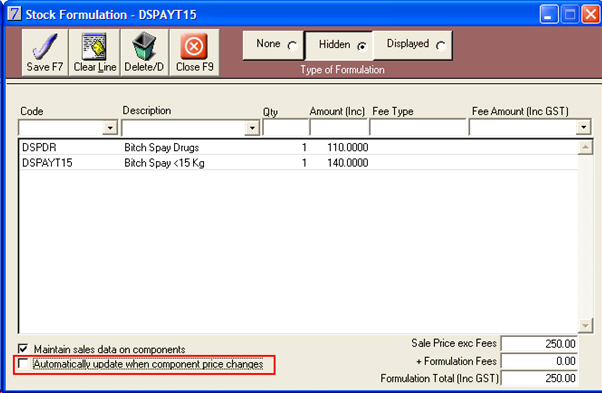The image size is (602, 393).
Task: Click the Close F9 red button
Action: (194, 53)
